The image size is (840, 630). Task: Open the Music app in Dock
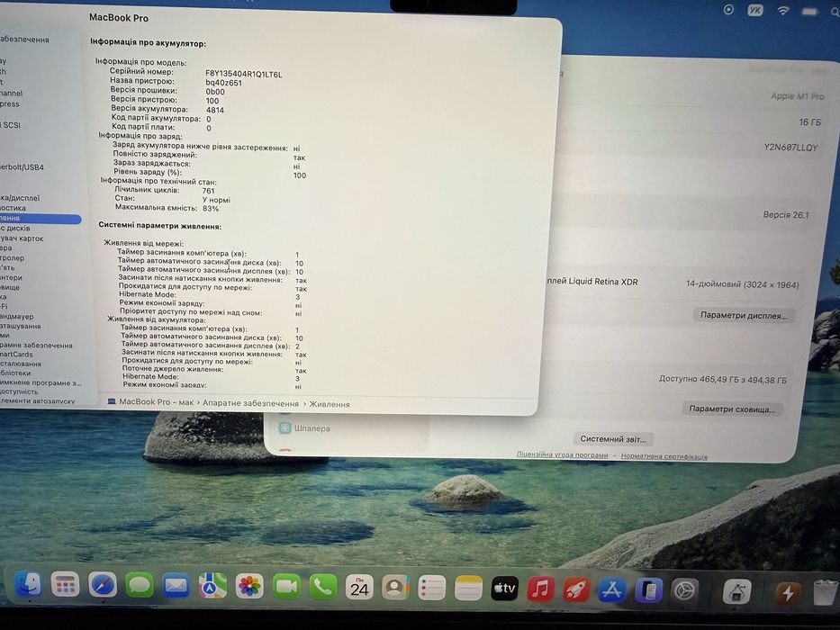540,589
